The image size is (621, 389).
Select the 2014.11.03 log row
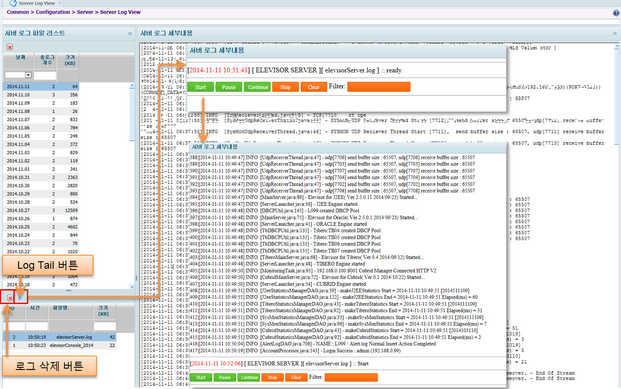pyautogui.click(x=41, y=153)
